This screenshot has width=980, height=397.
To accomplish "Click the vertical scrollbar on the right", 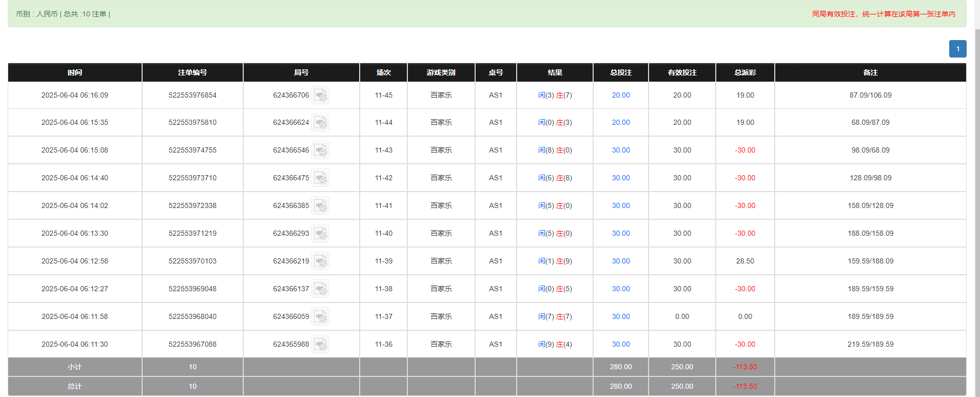I will 976,205.
